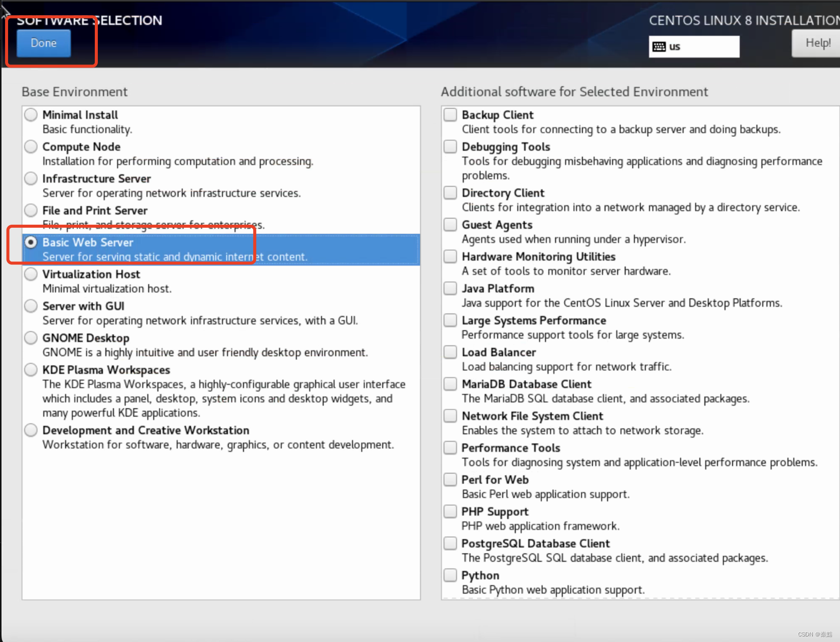Check the Debugging Tools add-on
The width and height of the screenshot is (840, 642).
coord(450,147)
